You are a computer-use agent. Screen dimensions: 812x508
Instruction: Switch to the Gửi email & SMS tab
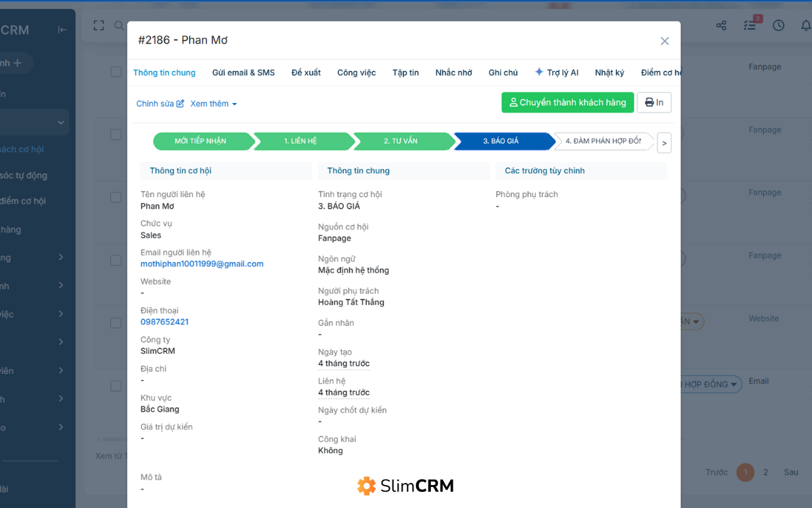244,72
